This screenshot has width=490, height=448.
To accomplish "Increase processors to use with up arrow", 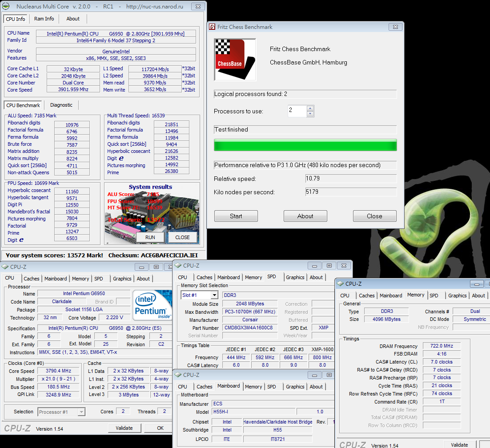I will 310,108.
